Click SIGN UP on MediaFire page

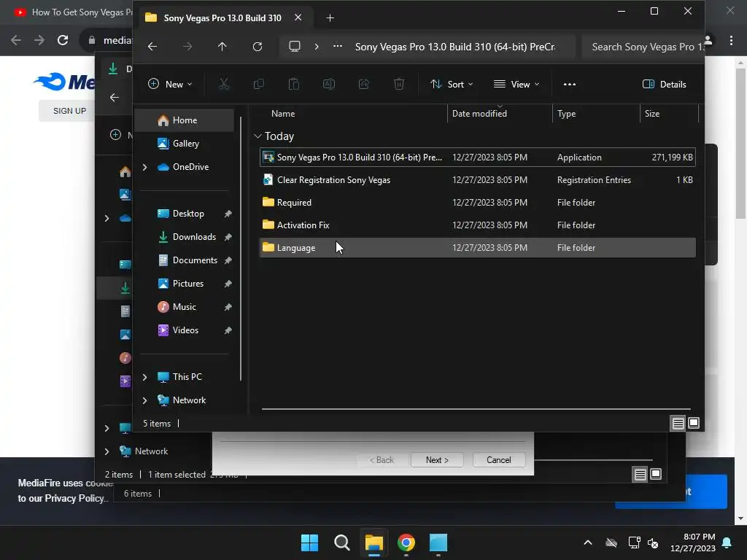69,111
